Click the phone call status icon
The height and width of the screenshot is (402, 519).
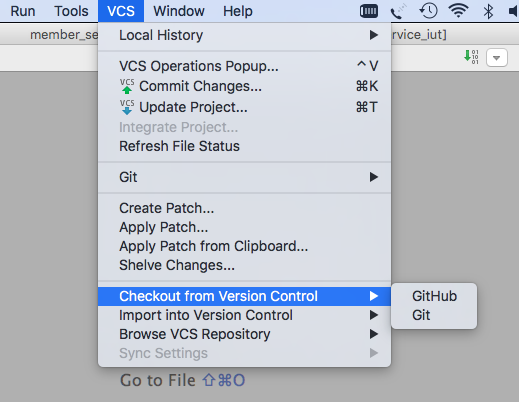tap(398, 11)
